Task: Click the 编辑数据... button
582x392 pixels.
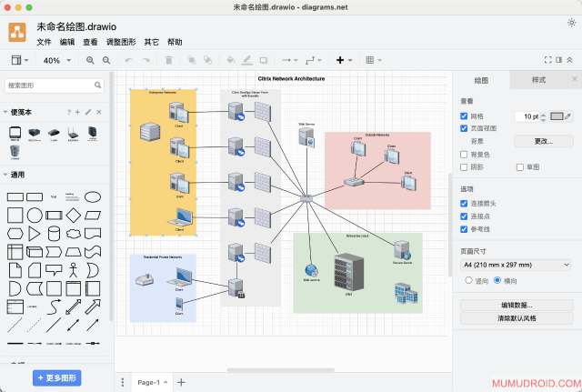Action: click(x=517, y=305)
